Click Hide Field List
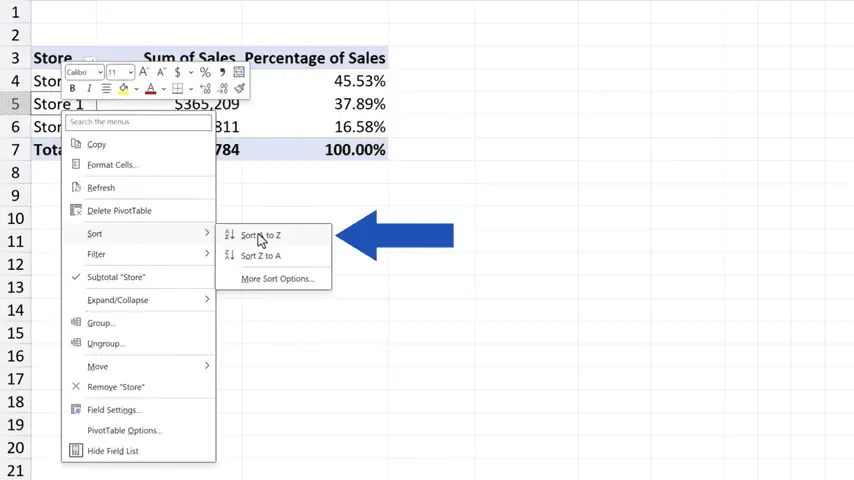Screen dimensions: 854x480 pyautogui.click(x=112, y=451)
